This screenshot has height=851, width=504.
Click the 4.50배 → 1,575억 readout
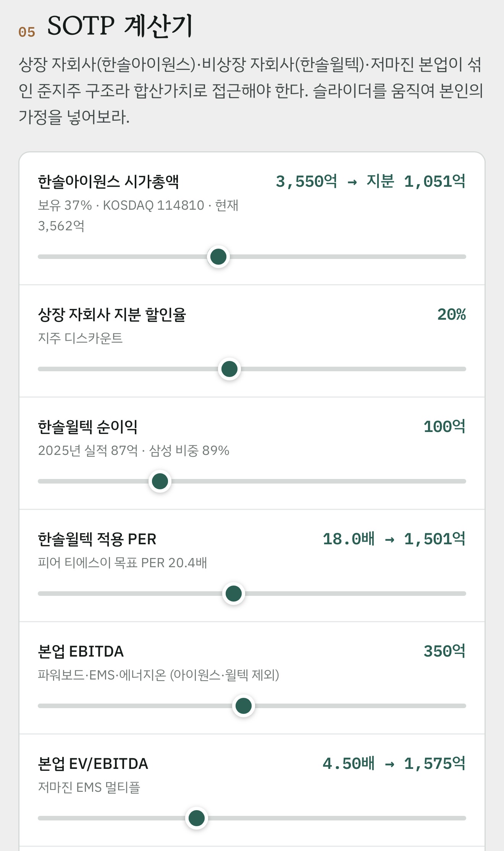(x=394, y=764)
